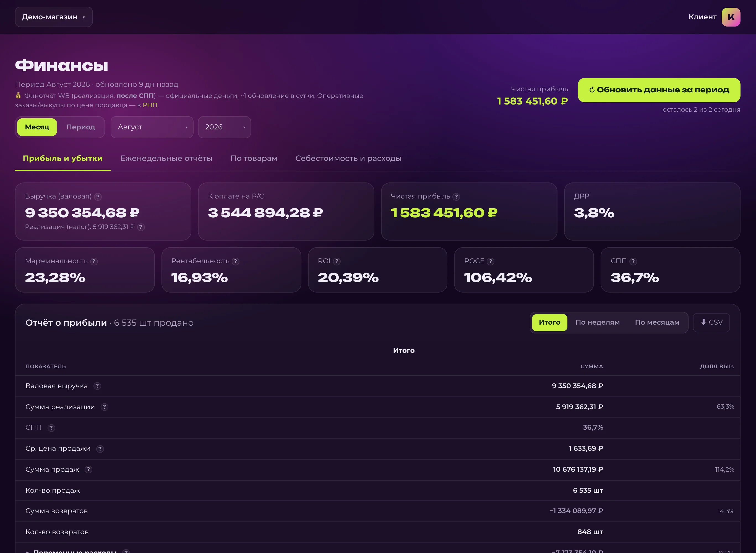
Task: Open Себестоимость и расходы tab
Action: [348, 158]
